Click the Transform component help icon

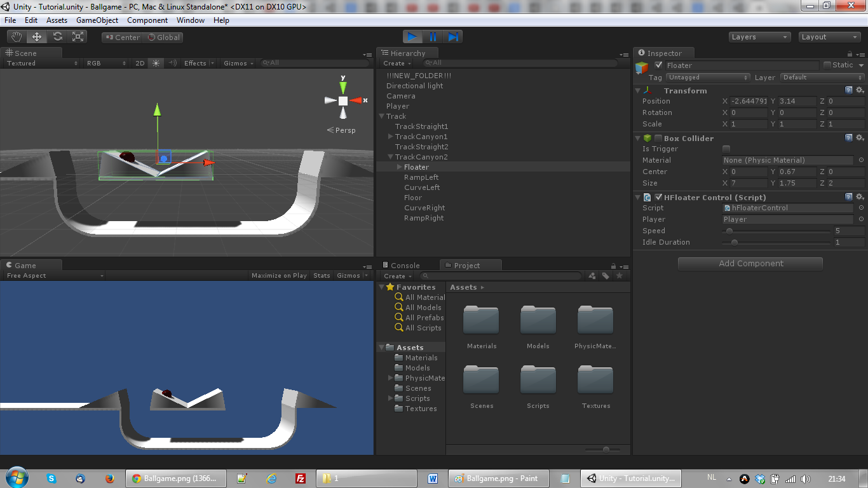tap(848, 90)
